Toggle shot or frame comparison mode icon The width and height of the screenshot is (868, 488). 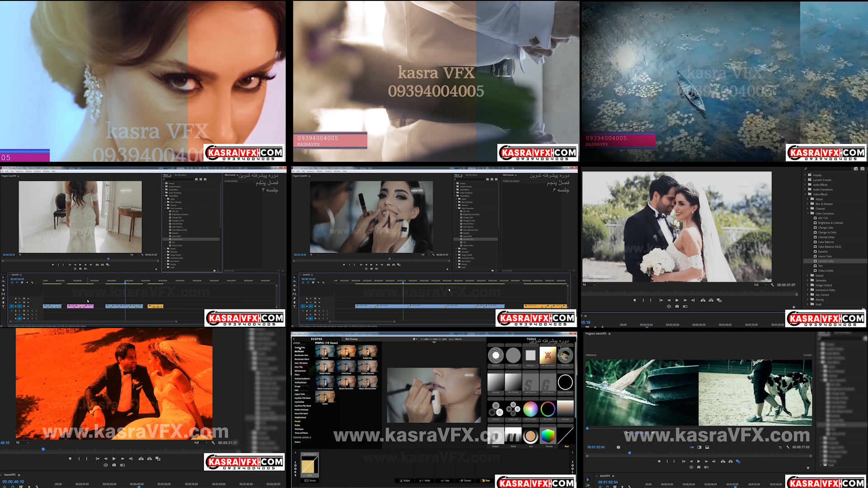click(691, 447)
